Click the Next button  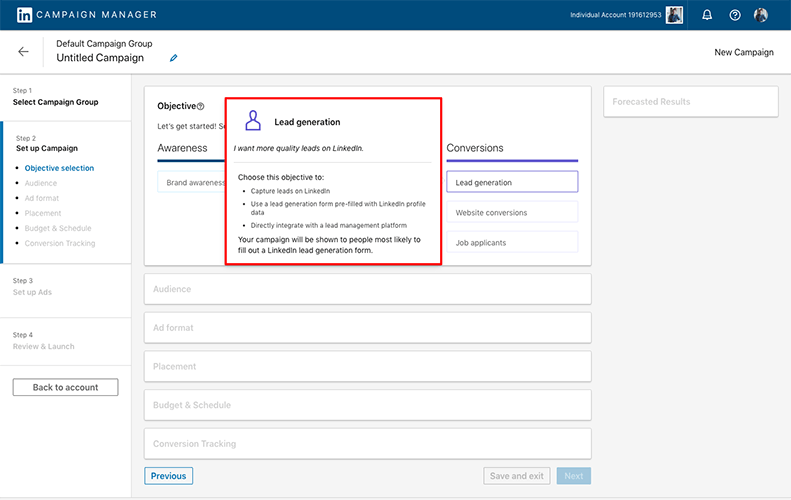click(x=574, y=476)
